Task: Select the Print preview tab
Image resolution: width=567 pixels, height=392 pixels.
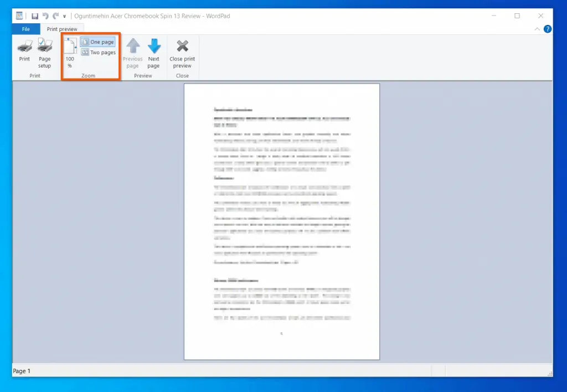Action: pyautogui.click(x=62, y=29)
